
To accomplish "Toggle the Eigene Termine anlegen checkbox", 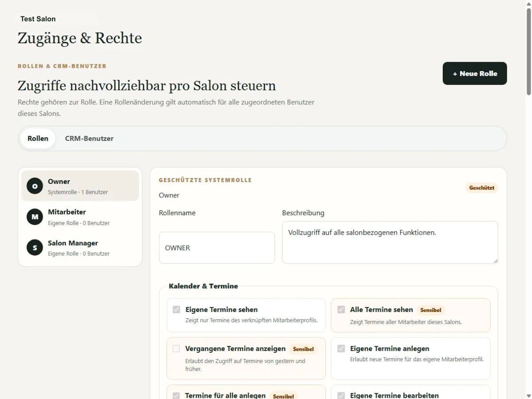I will point(341,348).
